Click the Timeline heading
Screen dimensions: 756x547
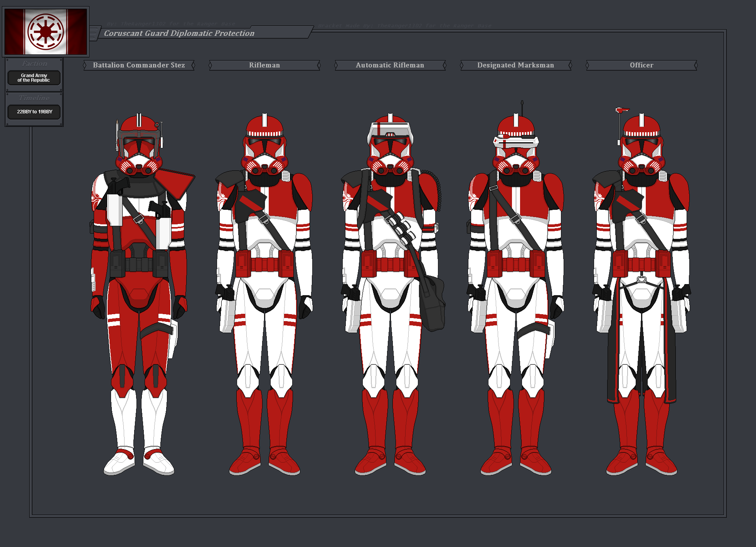(x=34, y=98)
